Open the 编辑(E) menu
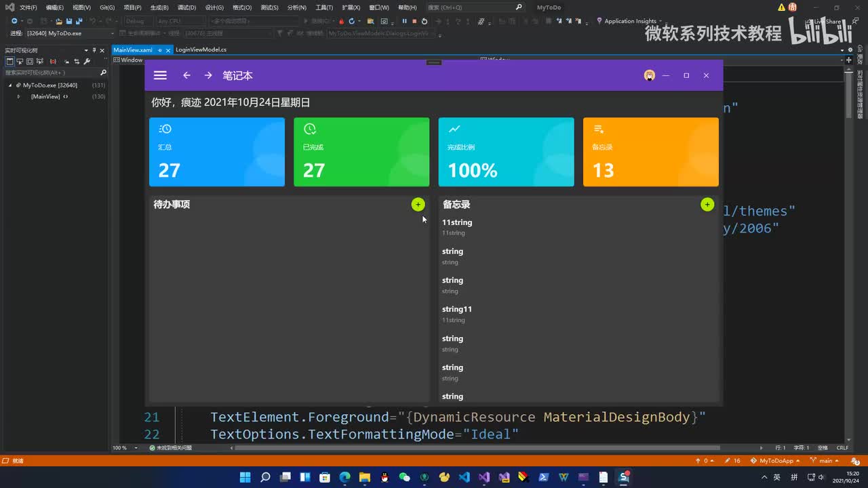 (55, 7)
